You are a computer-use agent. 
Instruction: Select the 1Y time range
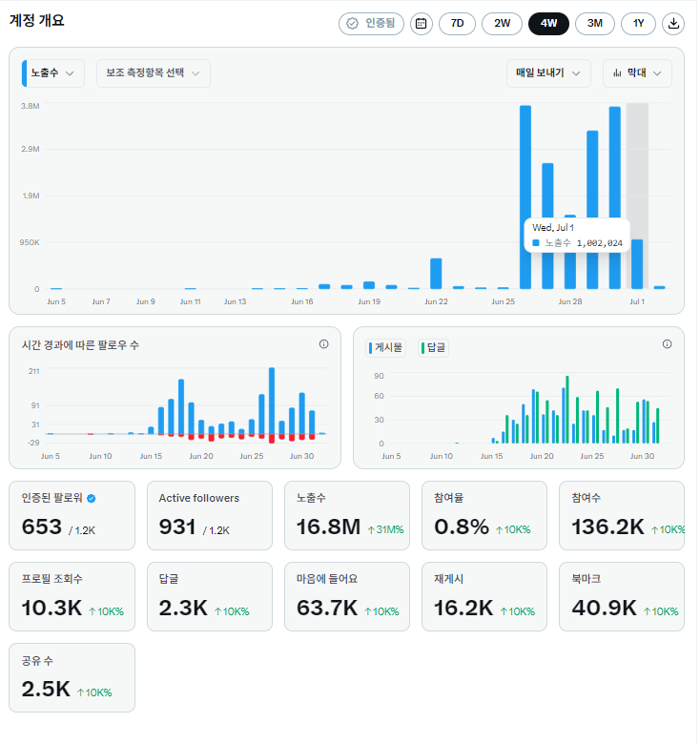pos(640,23)
